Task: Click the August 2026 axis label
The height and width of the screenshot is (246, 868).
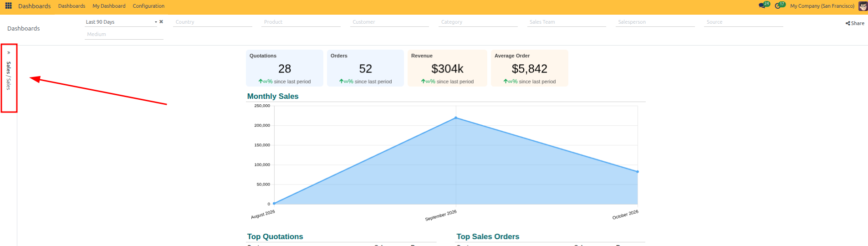Action: point(263,215)
